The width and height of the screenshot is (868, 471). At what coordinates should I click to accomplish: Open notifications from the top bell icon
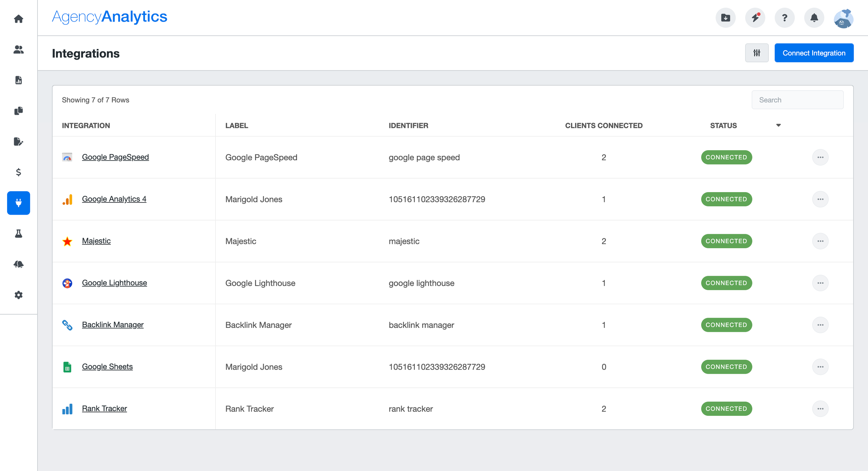pyautogui.click(x=814, y=18)
